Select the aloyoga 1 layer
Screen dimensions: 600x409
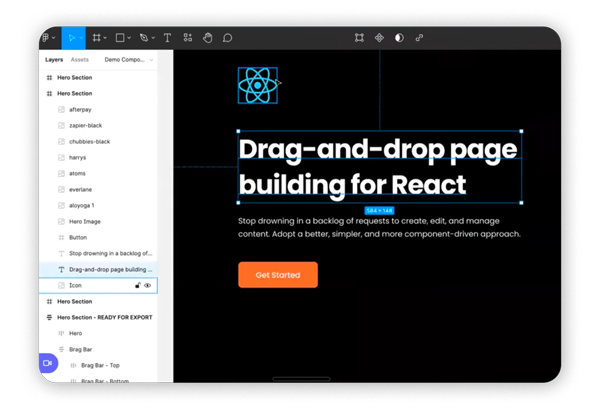pos(98,205)
